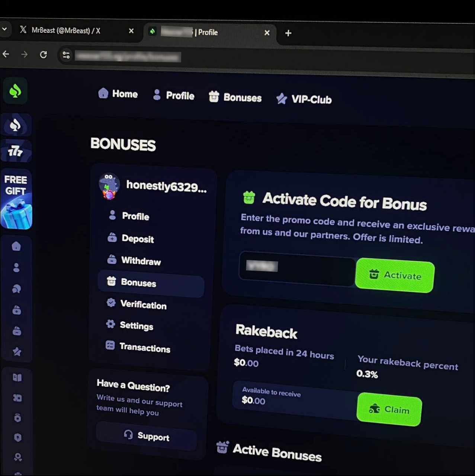Image resolution: width=475 pixels, height=476 pixels.
Task: Open a new browser tab
Action: [x=288, y=33]
